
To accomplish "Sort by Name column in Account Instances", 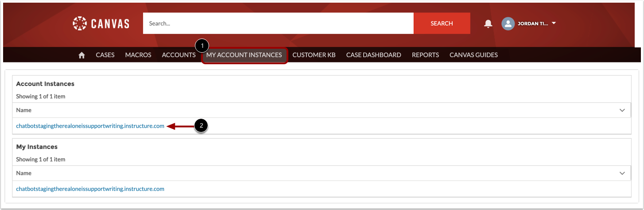I will (24, 110).
